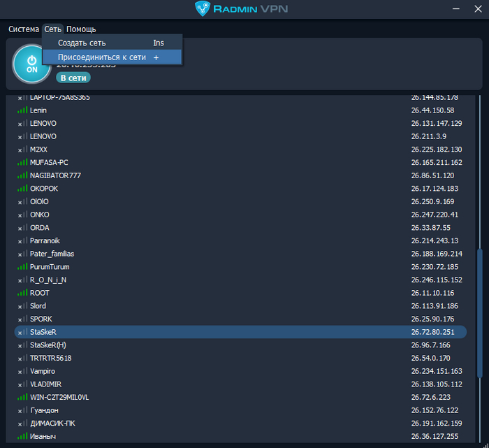Click offline icon beside SPORK
Viewport: 489px width, 448px height.
(22, 319)
